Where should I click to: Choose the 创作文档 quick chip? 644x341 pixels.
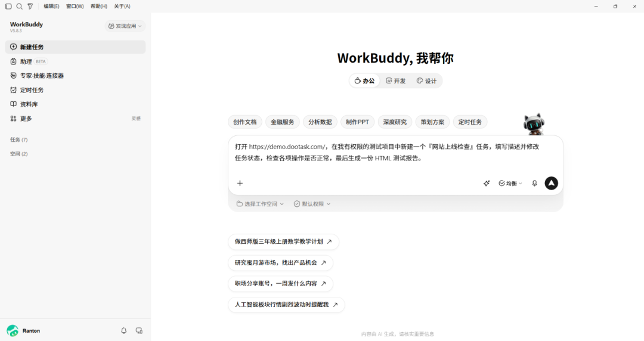(245, 122)
